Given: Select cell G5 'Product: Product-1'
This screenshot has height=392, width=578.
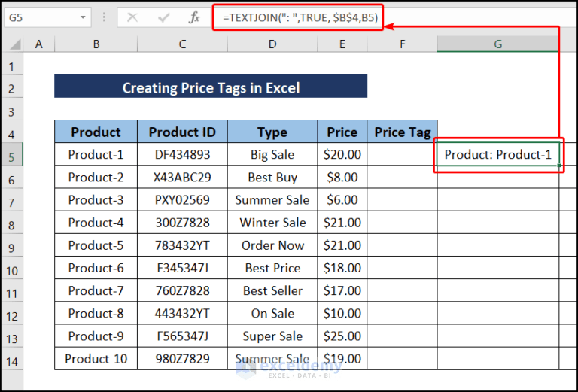Looking at the screenshot, I should [x=498, y=154].
